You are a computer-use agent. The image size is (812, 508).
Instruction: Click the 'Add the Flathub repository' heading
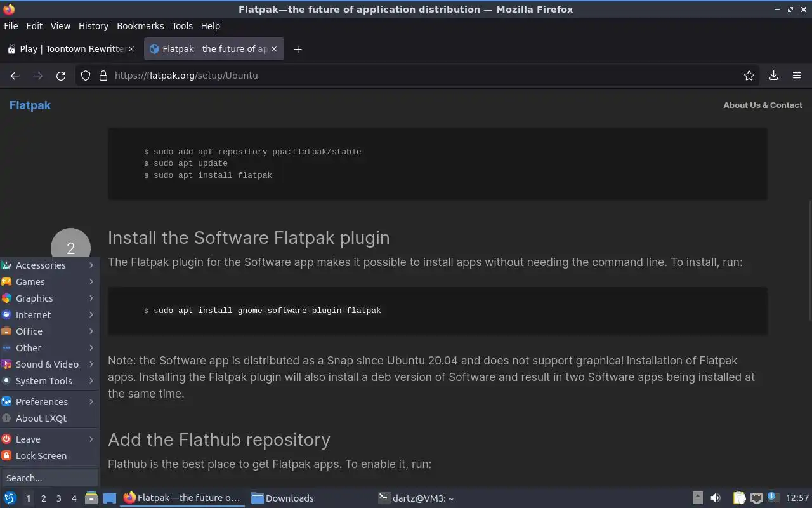[x=219, y=439]
